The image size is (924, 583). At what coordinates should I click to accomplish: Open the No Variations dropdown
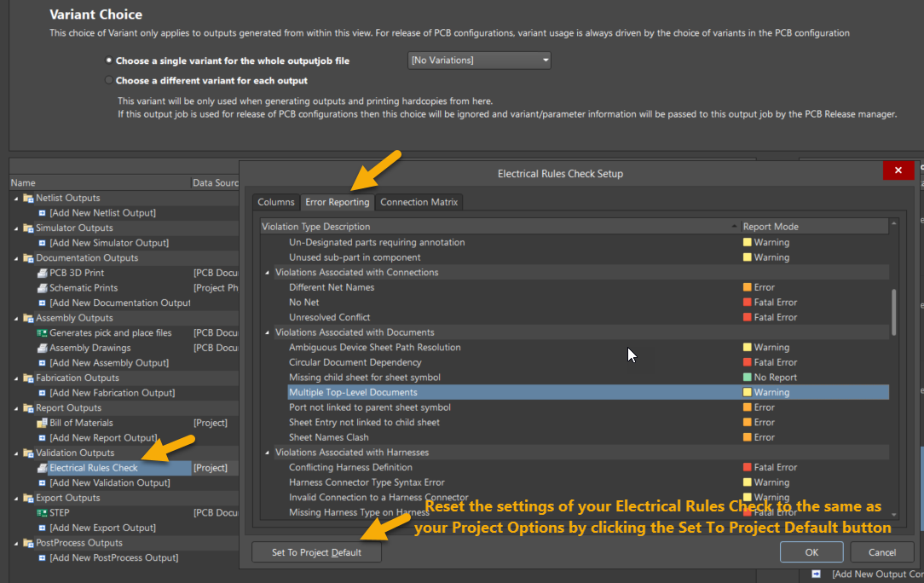pos(479,61)
